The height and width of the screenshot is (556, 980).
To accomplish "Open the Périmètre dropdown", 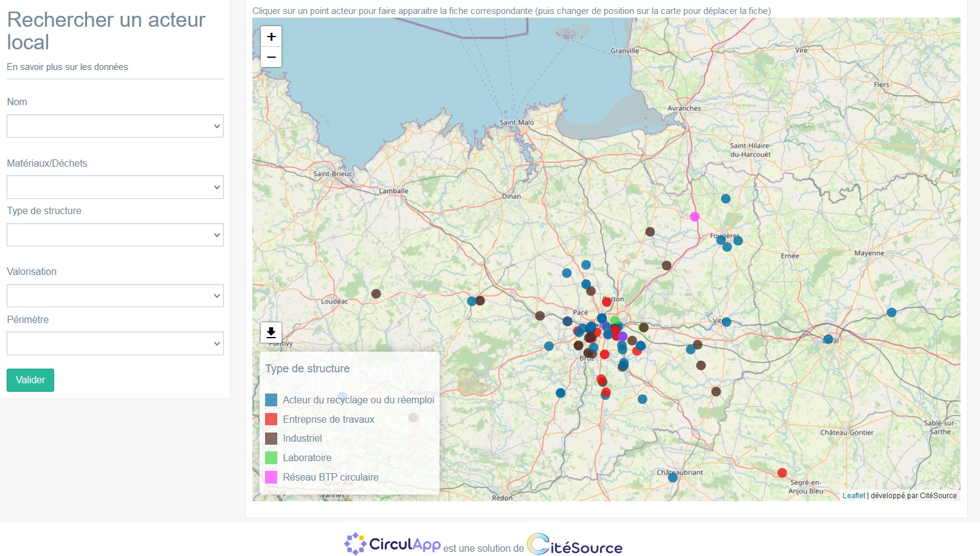I will pos(115,344).
